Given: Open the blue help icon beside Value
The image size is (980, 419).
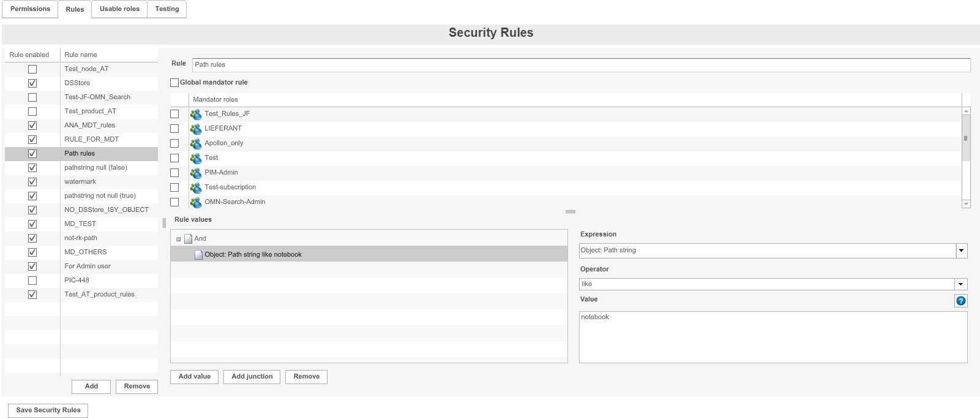Looking at the screenshot, I should pos(961,301).
